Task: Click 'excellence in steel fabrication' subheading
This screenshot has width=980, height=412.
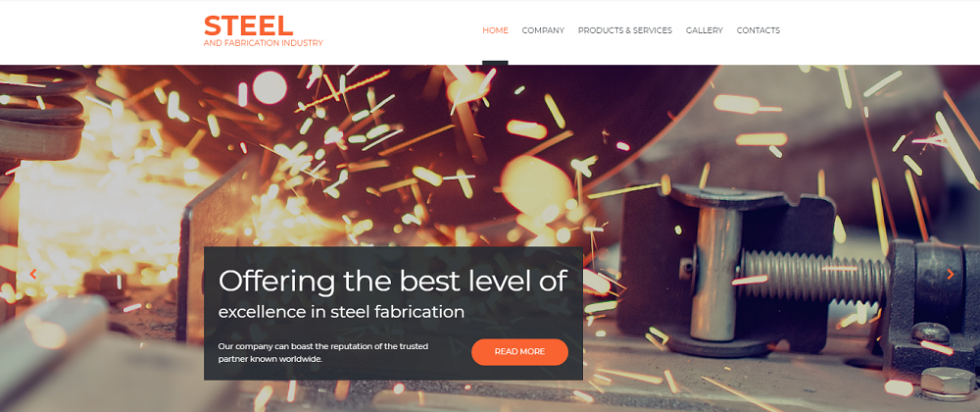Action: (341, 312)
